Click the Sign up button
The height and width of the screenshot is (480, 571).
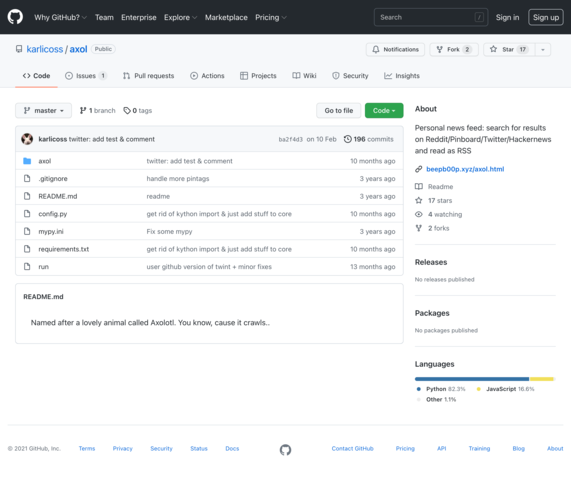coord(546,17)
